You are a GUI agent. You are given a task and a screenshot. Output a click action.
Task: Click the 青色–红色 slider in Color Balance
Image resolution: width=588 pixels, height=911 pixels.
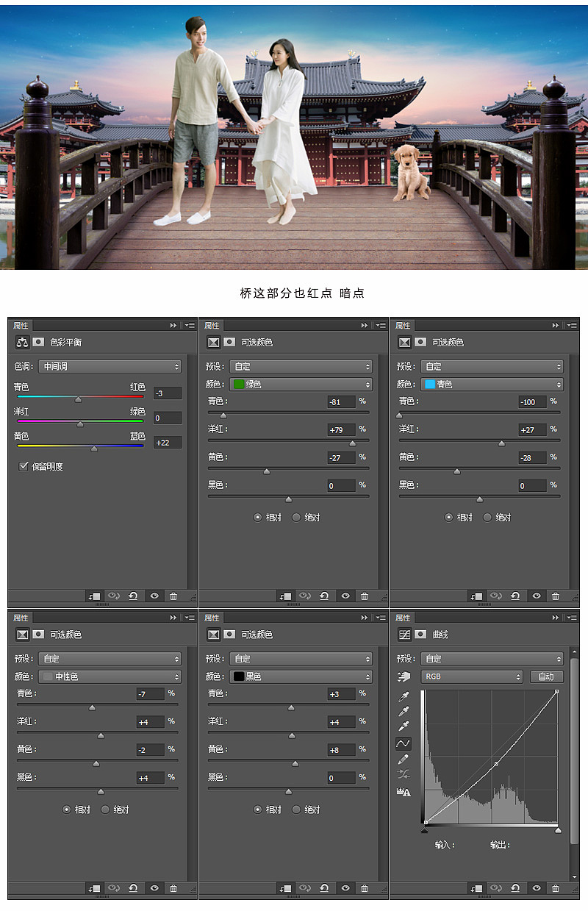(x=80, y=398)
